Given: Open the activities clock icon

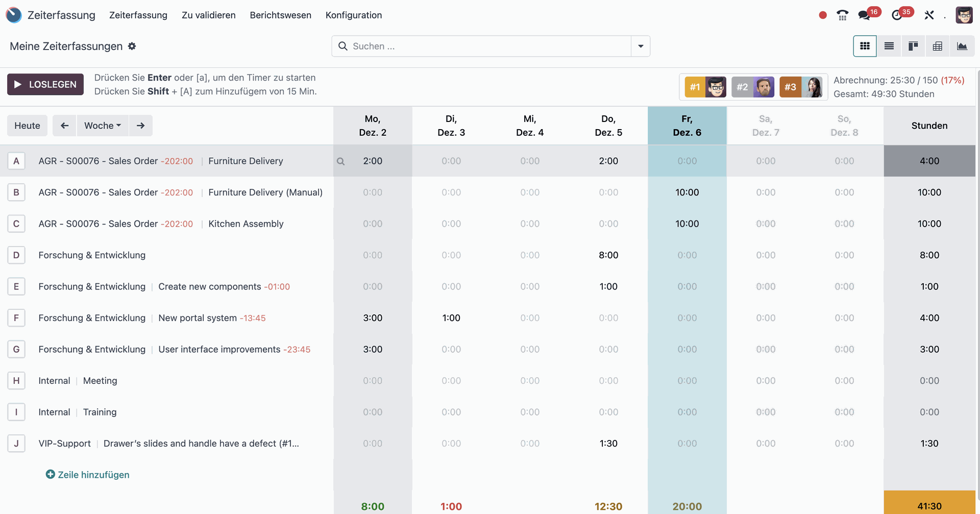Looking at the screenshot, I should [897, 15].
